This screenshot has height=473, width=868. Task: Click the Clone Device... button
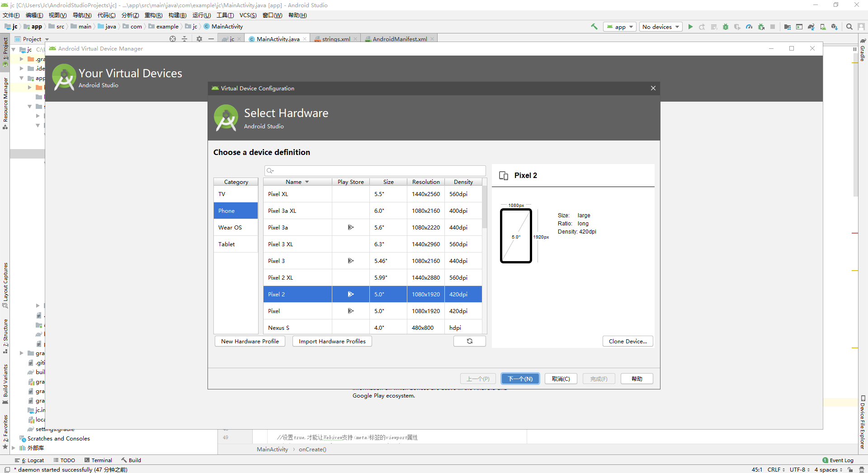click(628, 341)
